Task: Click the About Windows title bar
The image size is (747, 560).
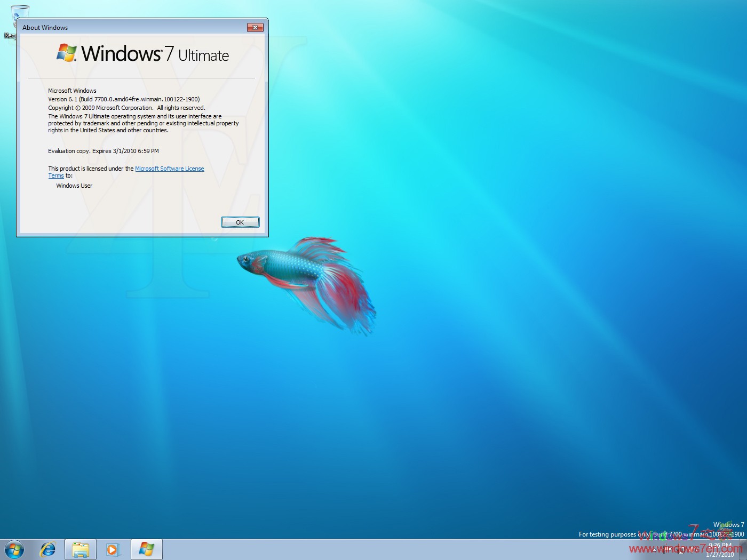Action: click(133, 27)
